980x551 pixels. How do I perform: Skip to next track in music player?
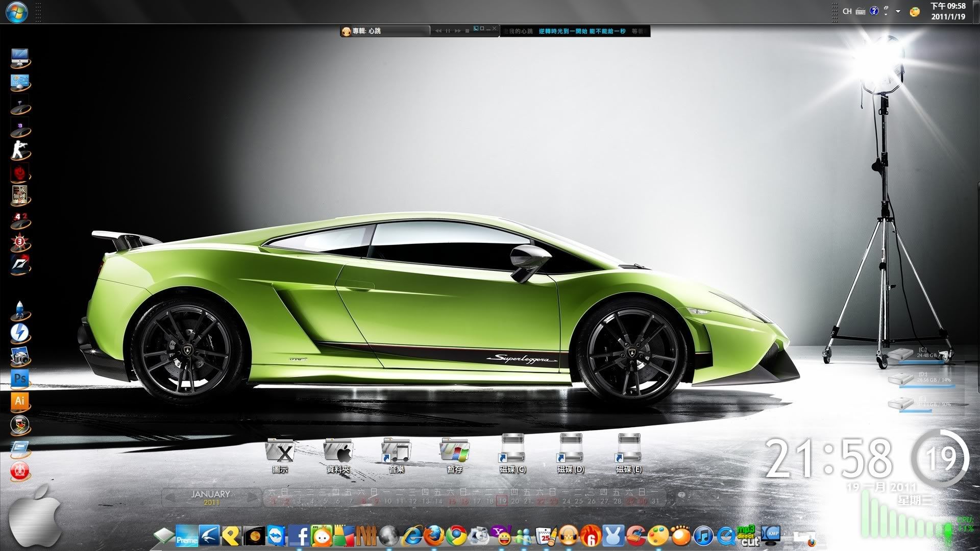458,31
